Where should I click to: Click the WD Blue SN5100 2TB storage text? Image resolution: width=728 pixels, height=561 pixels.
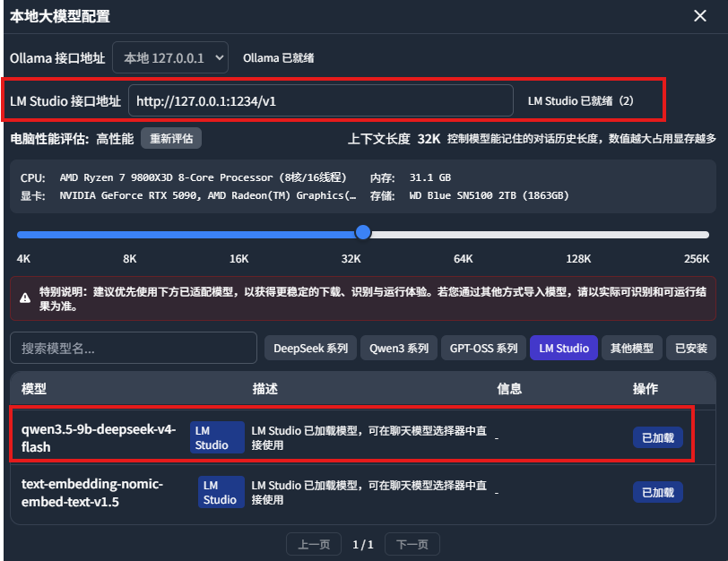(489, 195)
